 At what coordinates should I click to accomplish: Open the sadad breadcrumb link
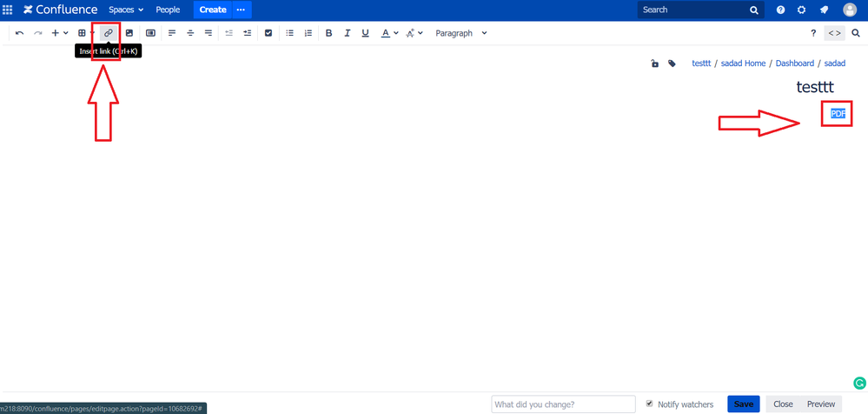[835, 63]
